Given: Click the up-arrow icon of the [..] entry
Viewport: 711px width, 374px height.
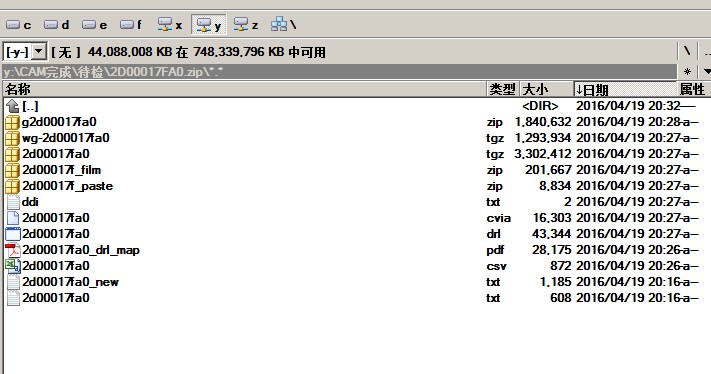Looking at the screenshot, I should pos(13,106).
